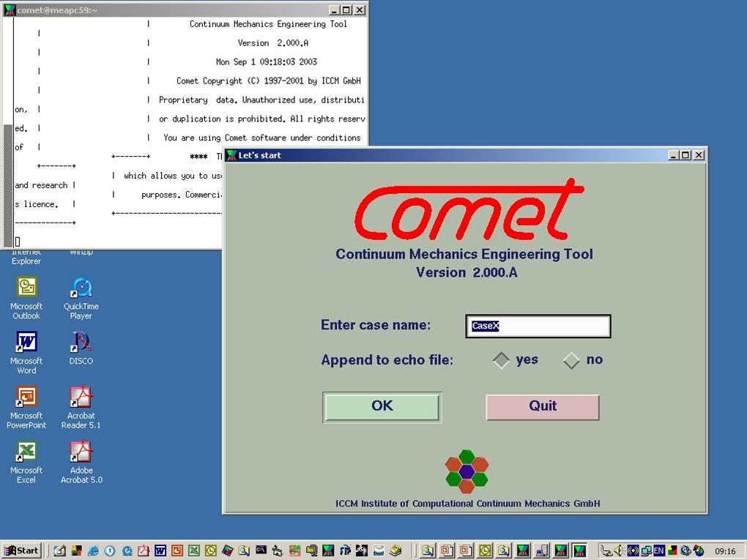This screenshot has height=560, width=747.
Task: Minimize the Let's start dialog
Action: click(x=674, y=155)
